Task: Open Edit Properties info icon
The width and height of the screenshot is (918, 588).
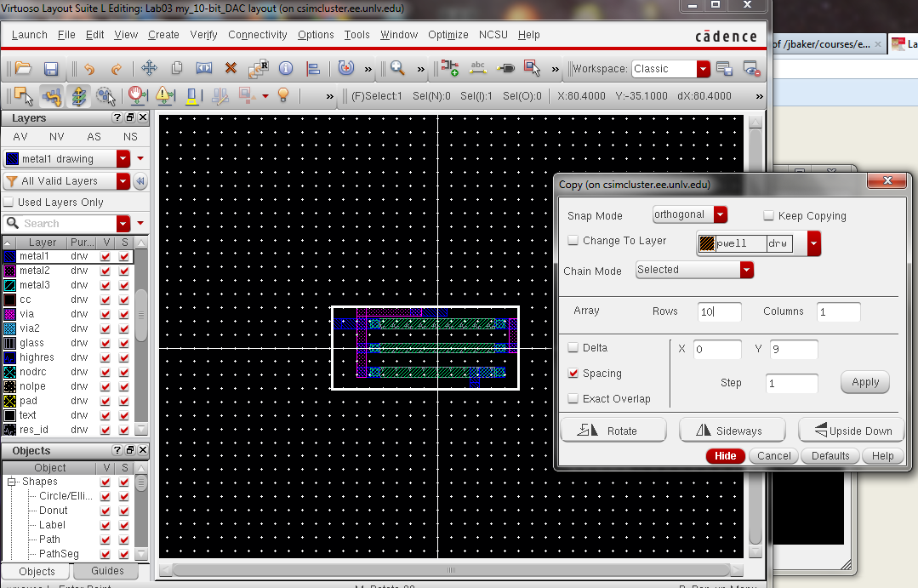Action: coord(286,69)
